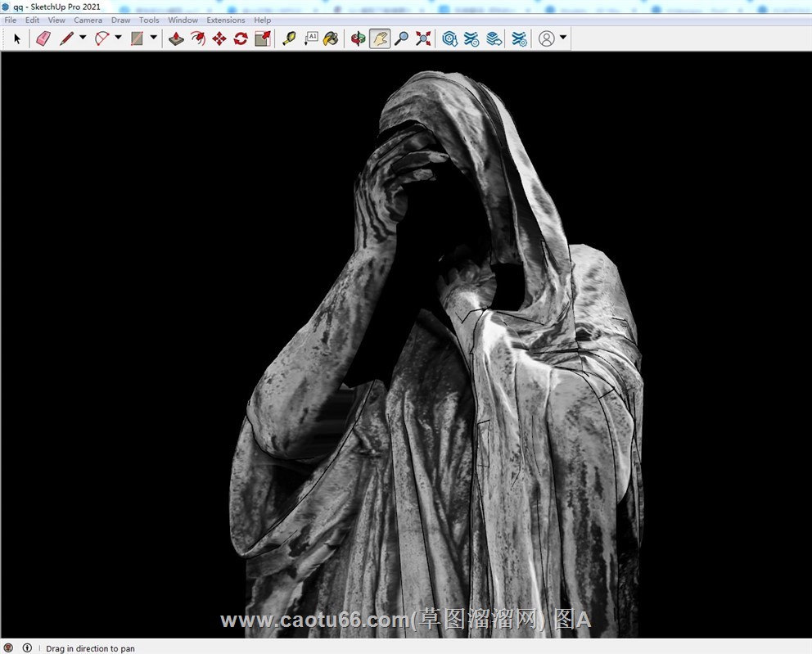Click the user account icon
The width and height of the screenshot is (812, 654).
(x=546, y=38)
